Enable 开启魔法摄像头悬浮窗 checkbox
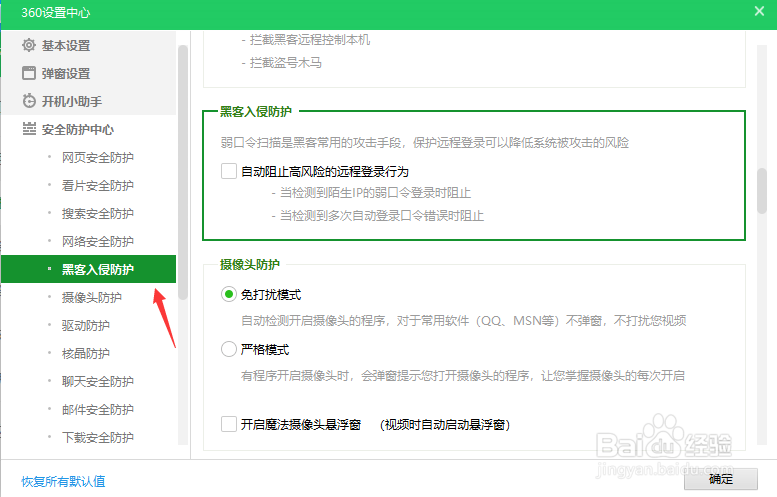Screen dimensions: 777x497 [x=228, y=424]
